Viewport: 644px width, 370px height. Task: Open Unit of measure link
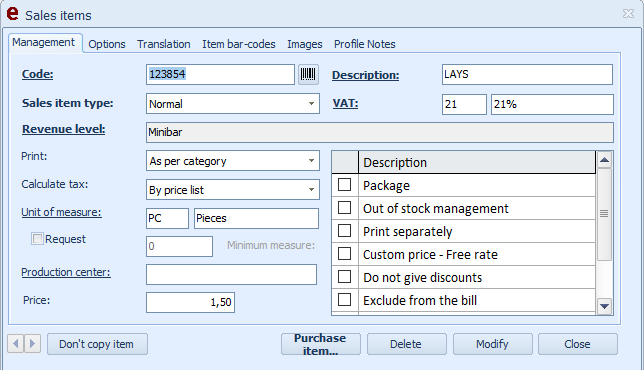[61, 212]
